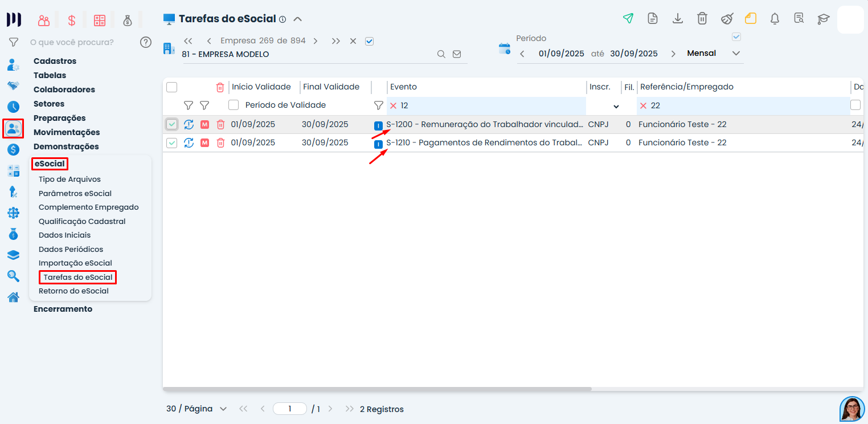Viewport: 868px width, 424px height.
Task: Sort by the Início Validade column header
Action: tap(261, 87)
